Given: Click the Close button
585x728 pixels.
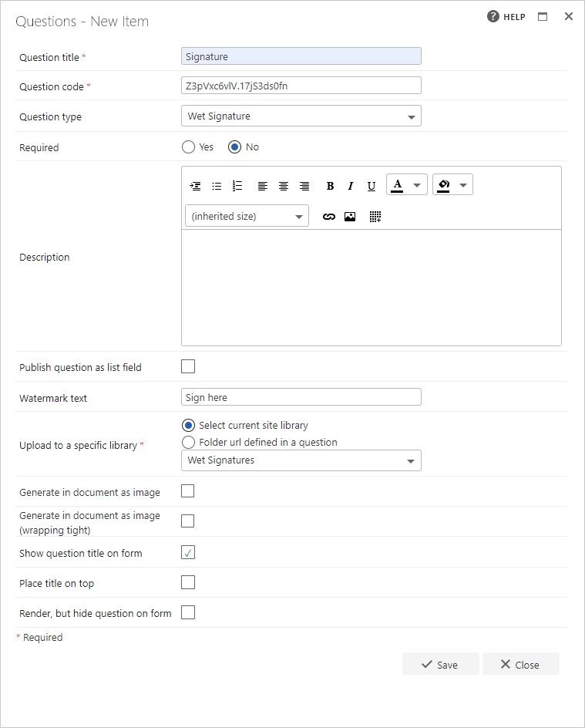Looking at the screenshot, I should point(520,665).
